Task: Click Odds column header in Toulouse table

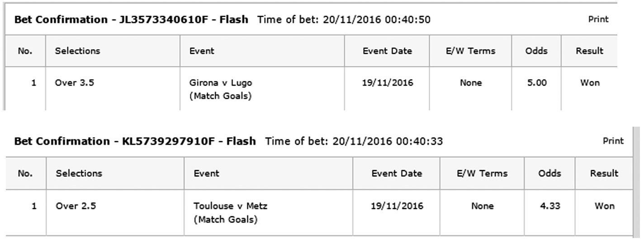Action: [x=549, y=173]
